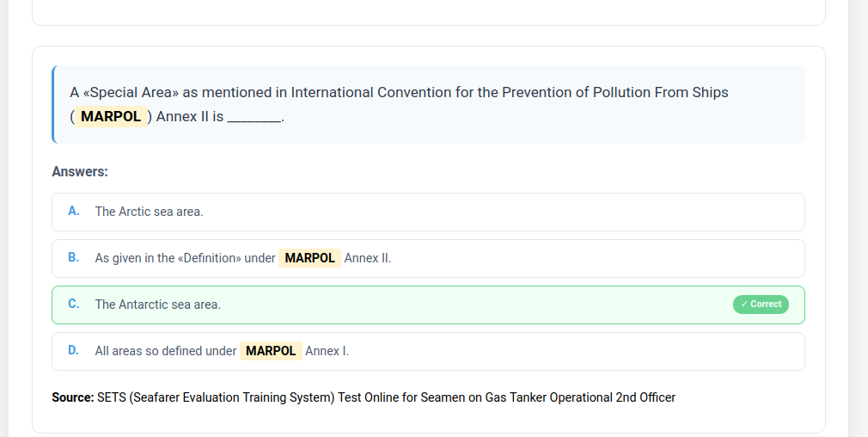
Task: Click the MARPOL tag in answer D
Action: point(271,351)
